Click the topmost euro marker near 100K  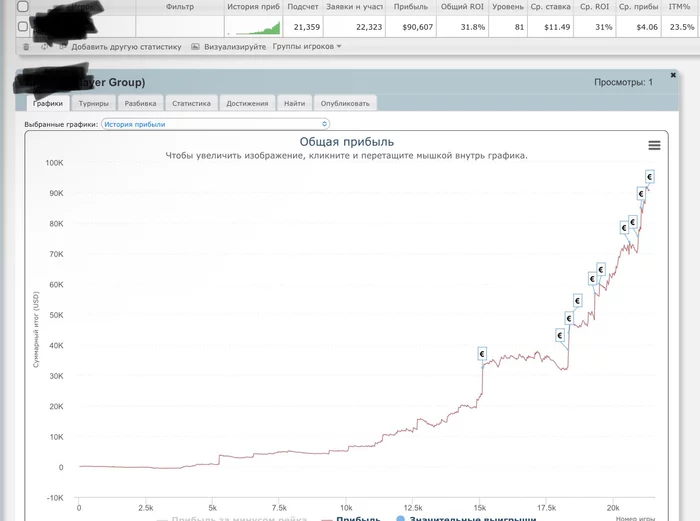click(650, 177)
